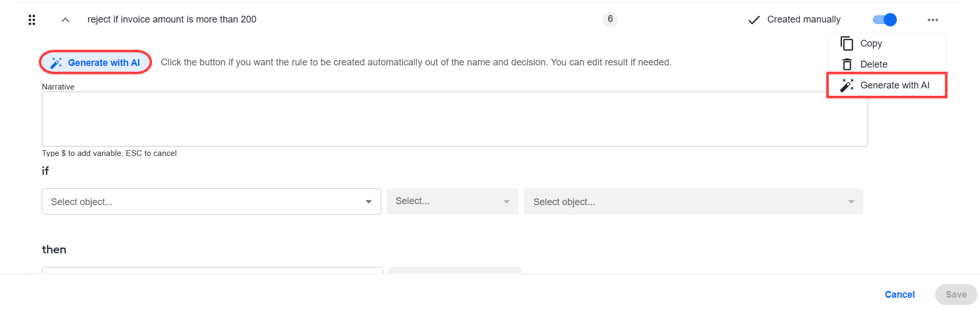Image resolution: width=980 pixels, height=315 pixels.
Task: Click inside the Narrative text area
Action: 454,119
